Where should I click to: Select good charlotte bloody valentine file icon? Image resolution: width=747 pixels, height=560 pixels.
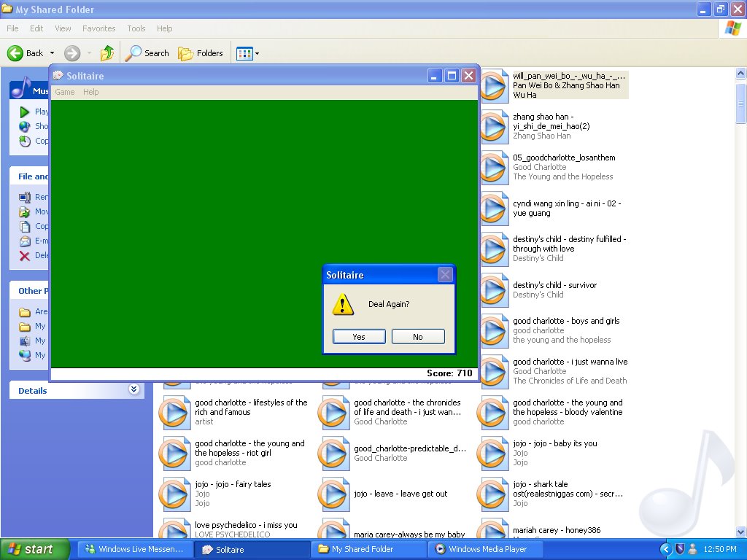coord(492,413)
